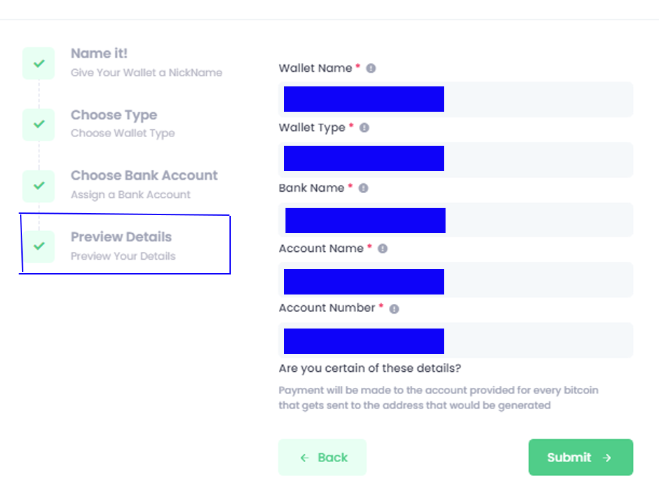This screenshot has width=659, height=492.
Task: Click the Bank Name field
Action: pyautogui.click(x=456, y=220)
